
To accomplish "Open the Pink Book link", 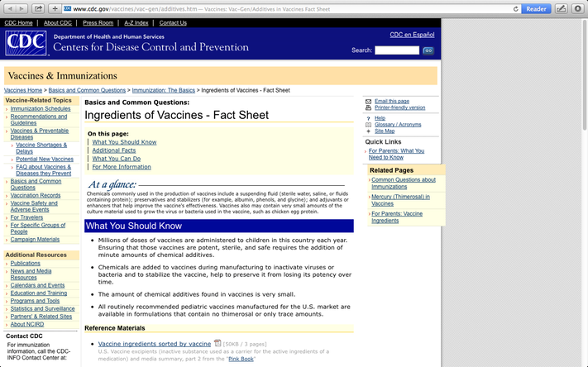I will (x=241, y=359).
